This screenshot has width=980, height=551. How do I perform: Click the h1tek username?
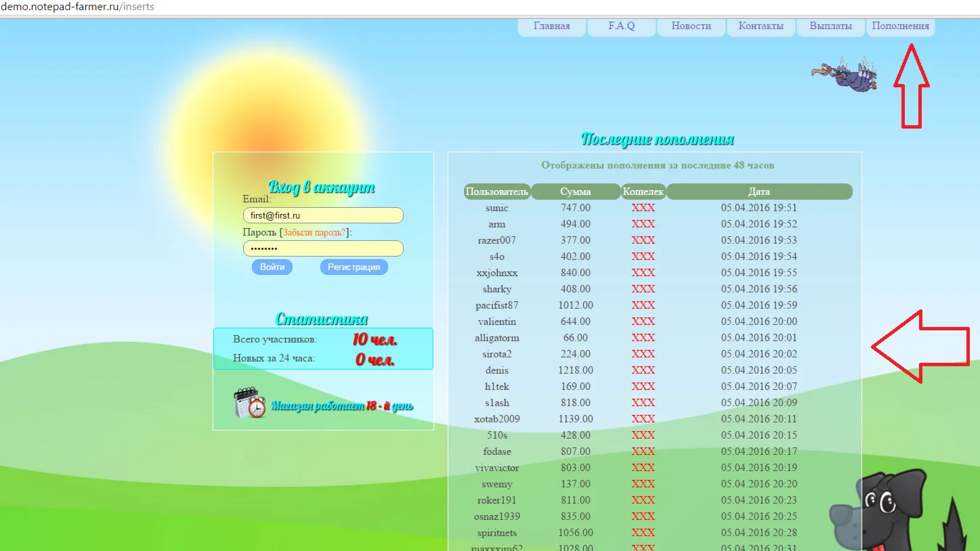pyautogui.click(x=497, y=387)
